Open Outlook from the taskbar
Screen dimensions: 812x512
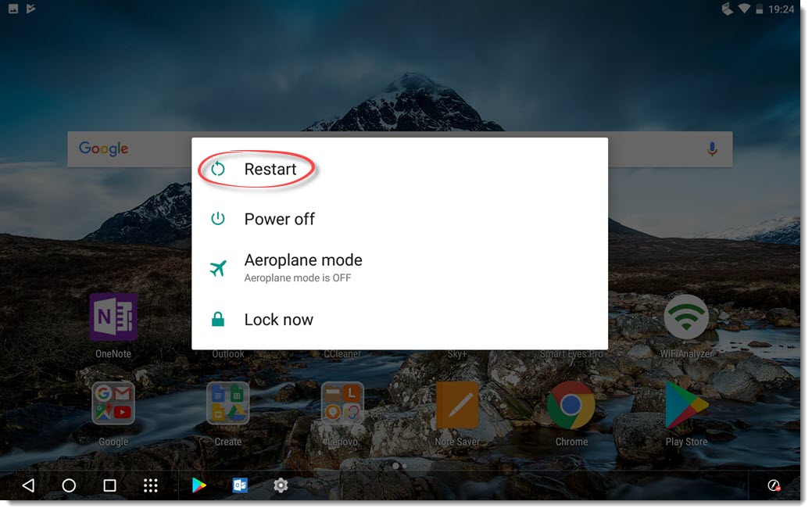(240, 485)
